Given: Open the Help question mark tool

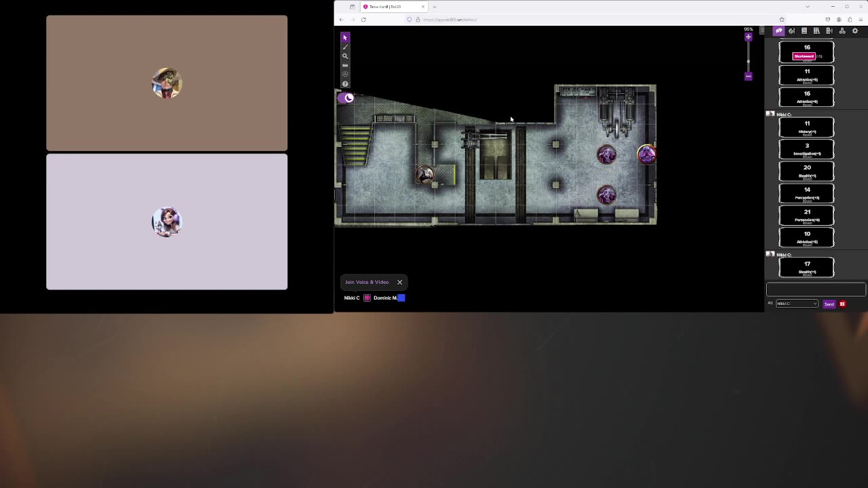Looking at the screenshot, I should tap(345, 84).
